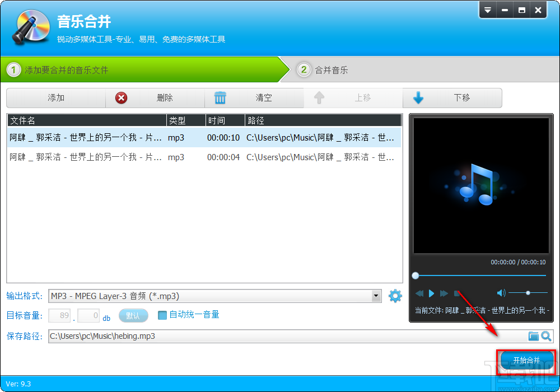Click the 上移 label in the toolbar
Viewport: 560px width, 392px height.
(x=362, y=98)
